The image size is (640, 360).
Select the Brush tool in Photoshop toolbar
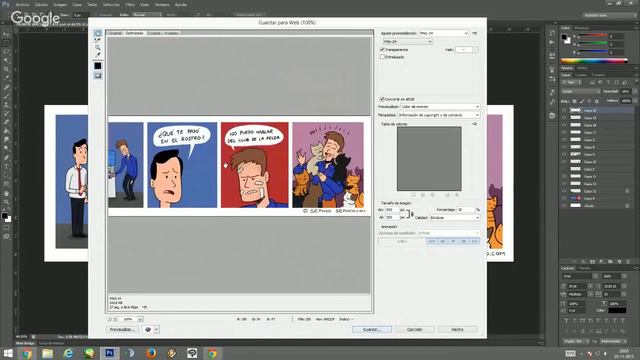point(6,96)
